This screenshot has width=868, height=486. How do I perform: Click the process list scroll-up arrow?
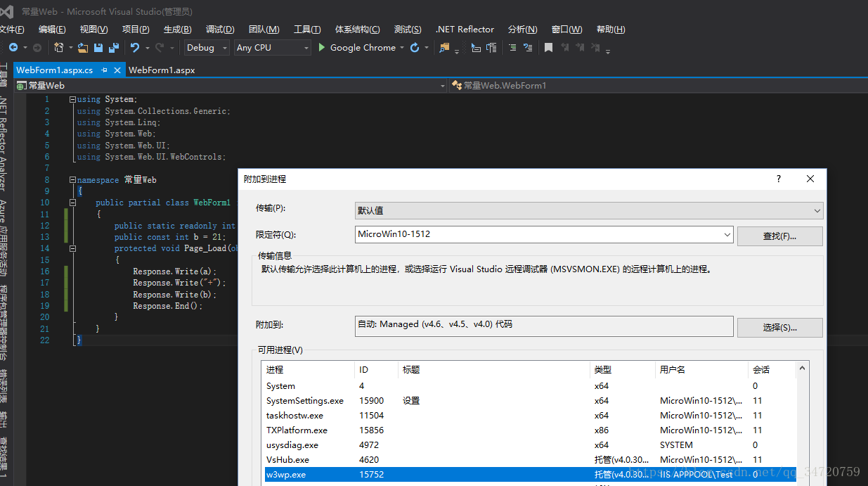click(803, 368)
